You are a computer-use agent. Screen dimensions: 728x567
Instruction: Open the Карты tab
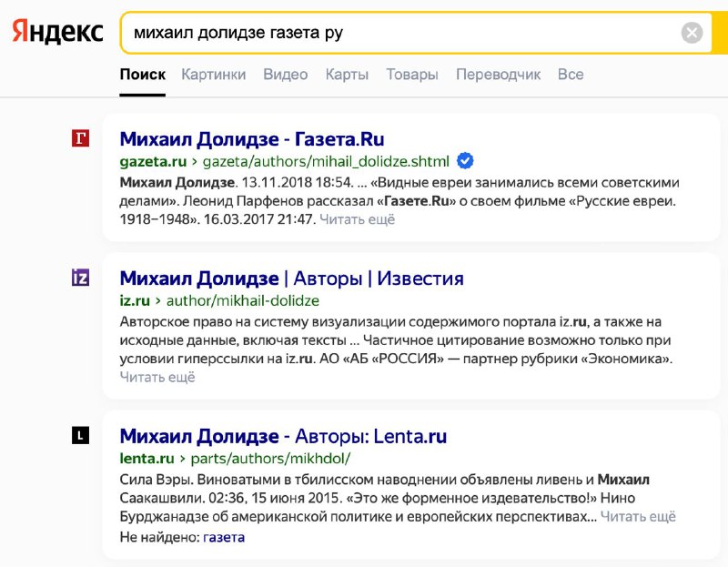tap(347, 75)
